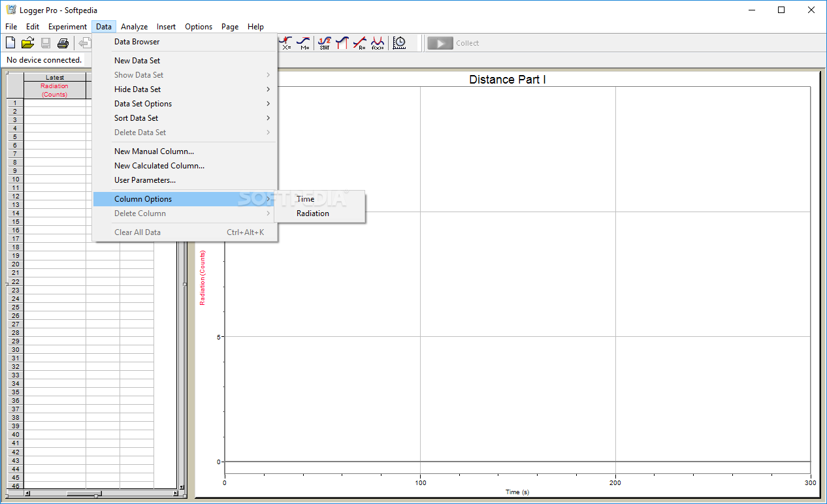Click table scrollbar left arrow
The image size is (827, 504).
[x=27, y=494]
